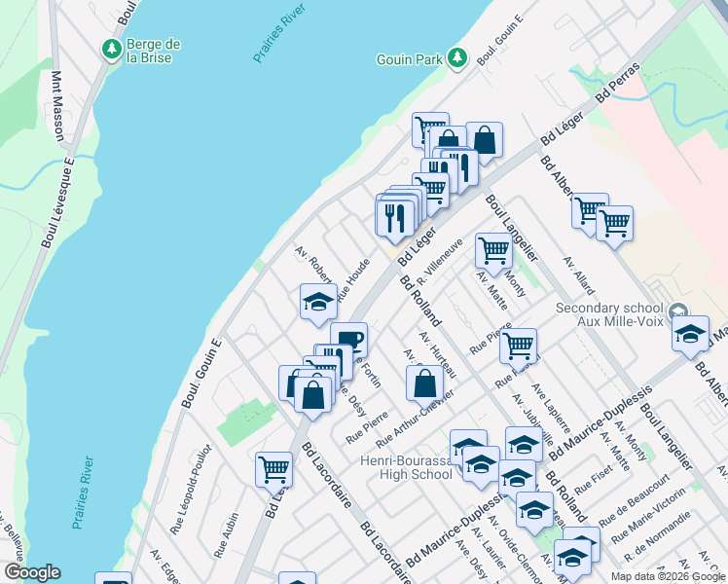Screen dimensions: 728x584
Task: Click the 'Av. Allard' street label
Action: [x=578, y=275]
